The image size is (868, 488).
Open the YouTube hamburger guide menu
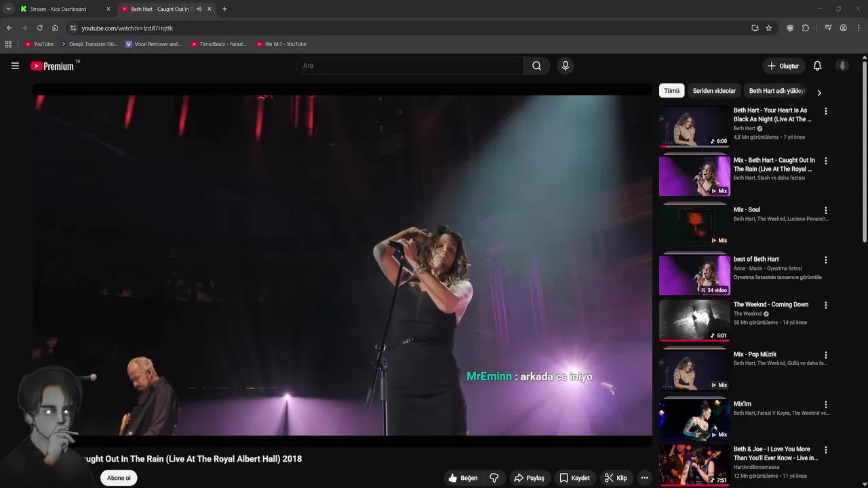click(15, 66)
